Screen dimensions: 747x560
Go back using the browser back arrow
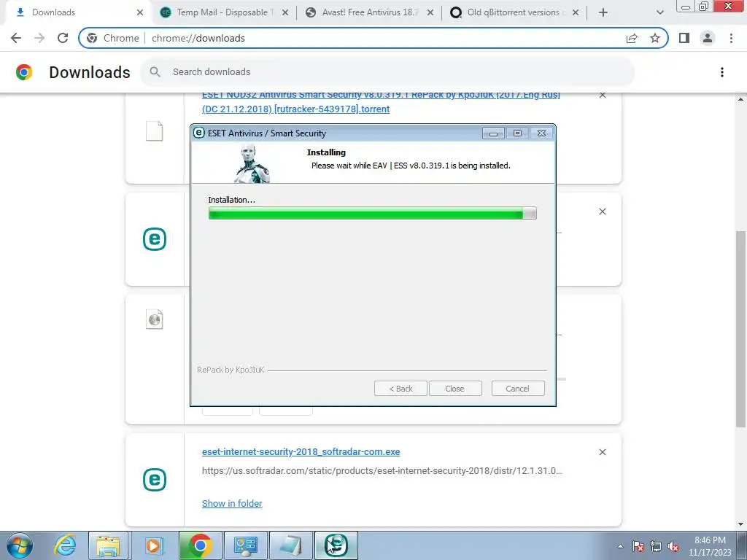click(16, 38)
